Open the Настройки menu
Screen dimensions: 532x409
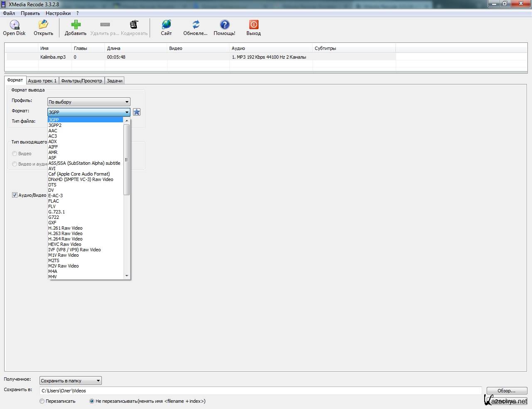pyautogui.click(x=58, y=13)
